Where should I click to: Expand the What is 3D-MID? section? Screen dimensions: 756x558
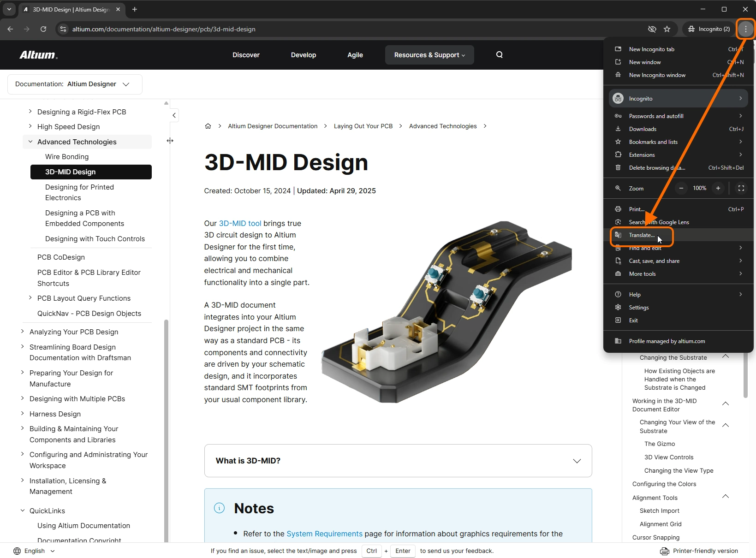pyautogui.click(x=398, y=461)
